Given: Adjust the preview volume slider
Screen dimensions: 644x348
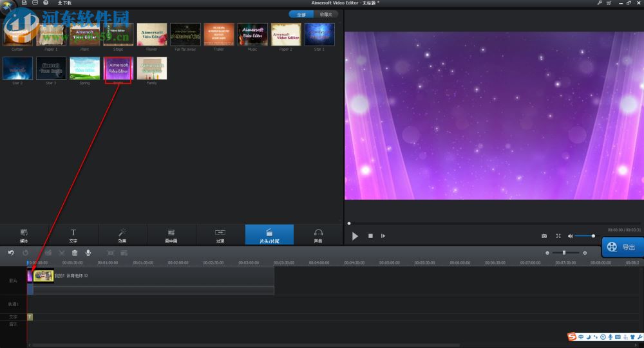Looking at the screenshot, I should 585,236.
